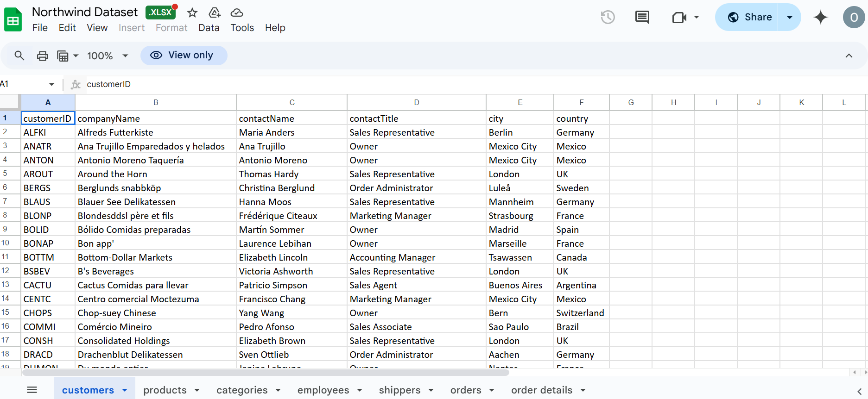Image resolution: width=868 pixels, height=399 pixels.
Task: Click the .XLSX file format badge
Action: tap(161, 12)
